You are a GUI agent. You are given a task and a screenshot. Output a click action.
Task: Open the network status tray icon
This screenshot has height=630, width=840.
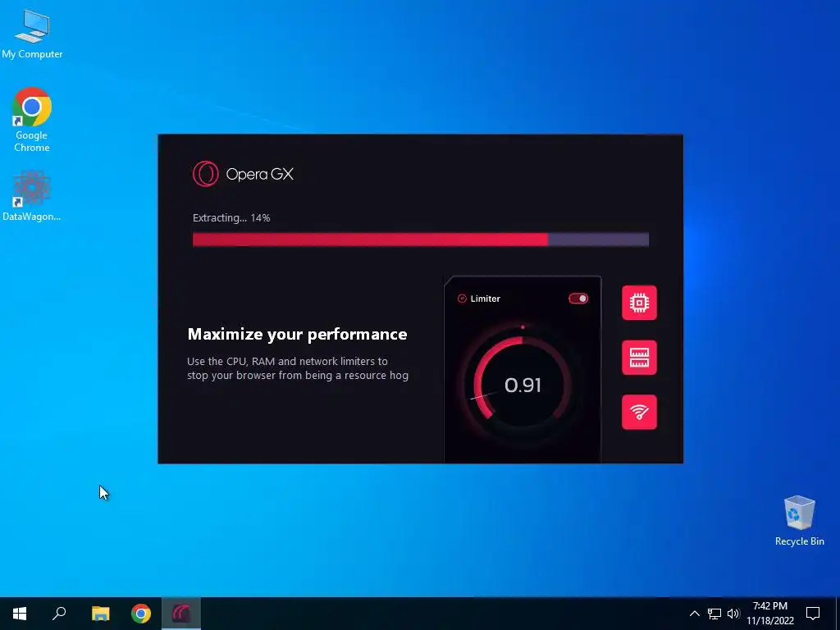tap(714, 614)
